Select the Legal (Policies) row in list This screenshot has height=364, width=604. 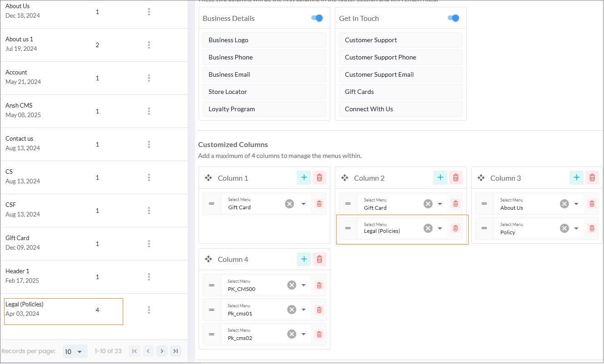click(64, 311)
